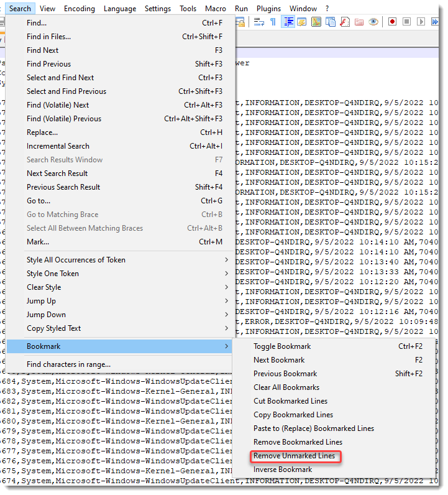Start macro recording with red dot icon
Viewport: 448px width, 495px height.
(393, 22)
